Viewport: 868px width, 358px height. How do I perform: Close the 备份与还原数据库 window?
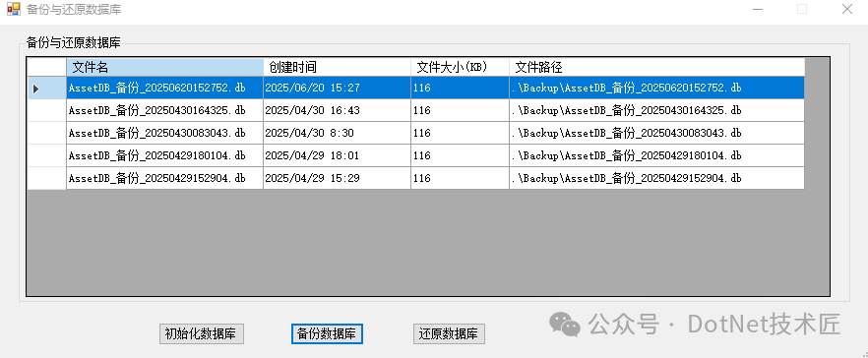pyautogui.click(x=847, y=10)
